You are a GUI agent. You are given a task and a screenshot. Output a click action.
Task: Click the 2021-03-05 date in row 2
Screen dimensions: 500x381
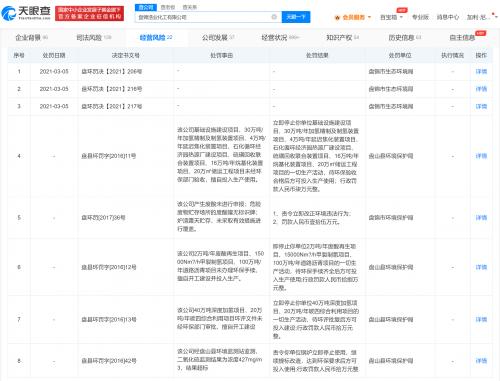click(x=54, y=89)
